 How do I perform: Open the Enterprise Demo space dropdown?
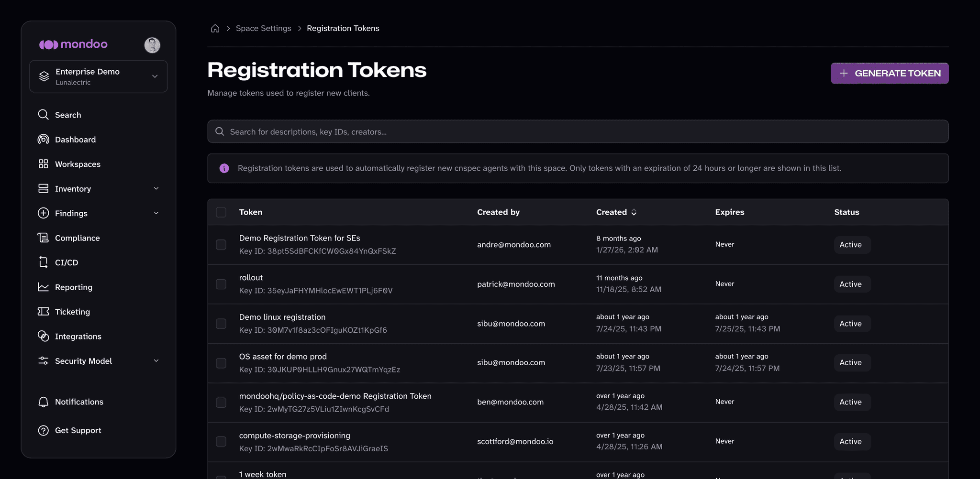[99, 76]
